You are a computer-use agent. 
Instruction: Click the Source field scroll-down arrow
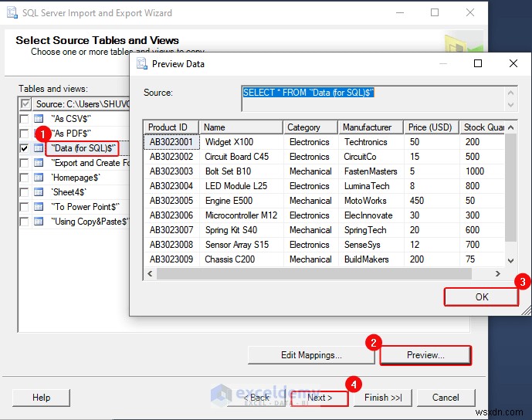point(511,105)
